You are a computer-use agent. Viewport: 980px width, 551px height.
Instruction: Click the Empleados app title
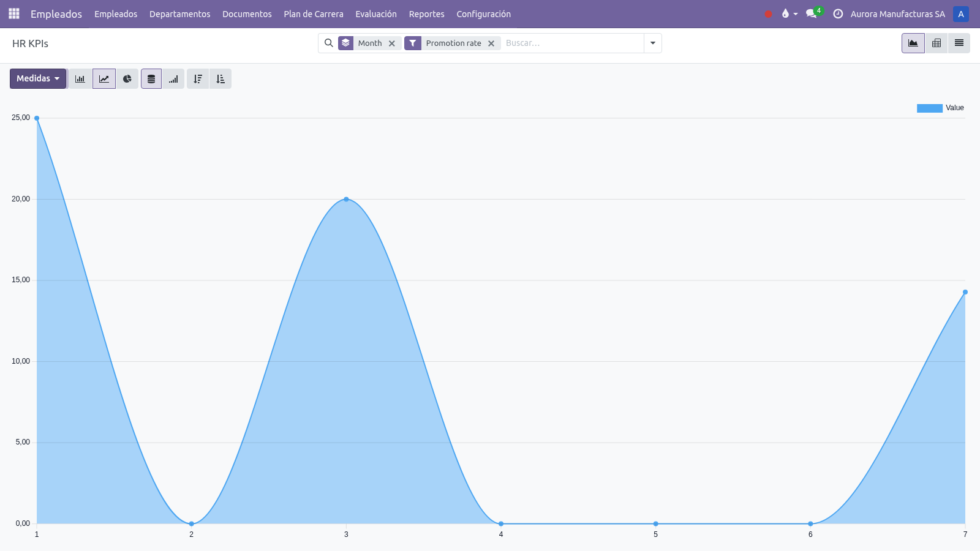click(56, 13)
